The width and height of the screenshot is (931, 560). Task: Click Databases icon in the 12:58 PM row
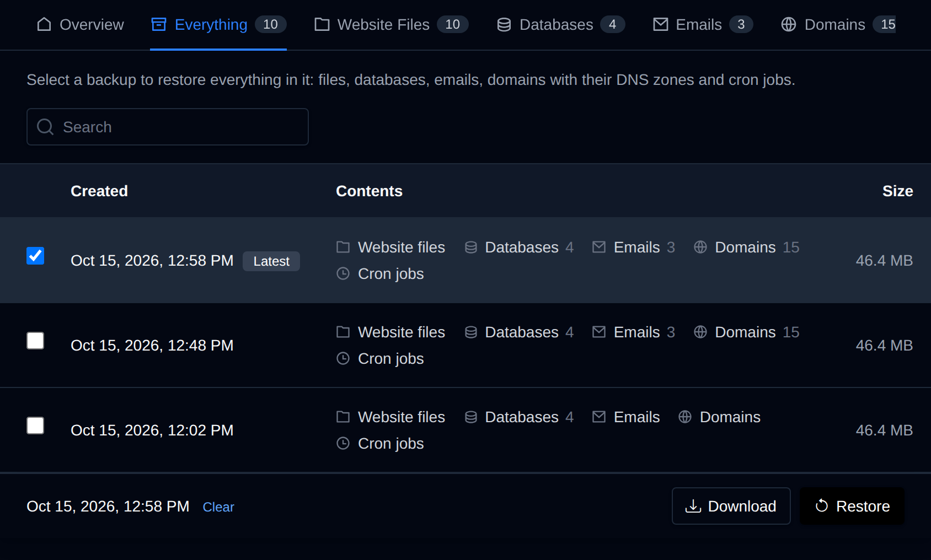tap(471, 247)
